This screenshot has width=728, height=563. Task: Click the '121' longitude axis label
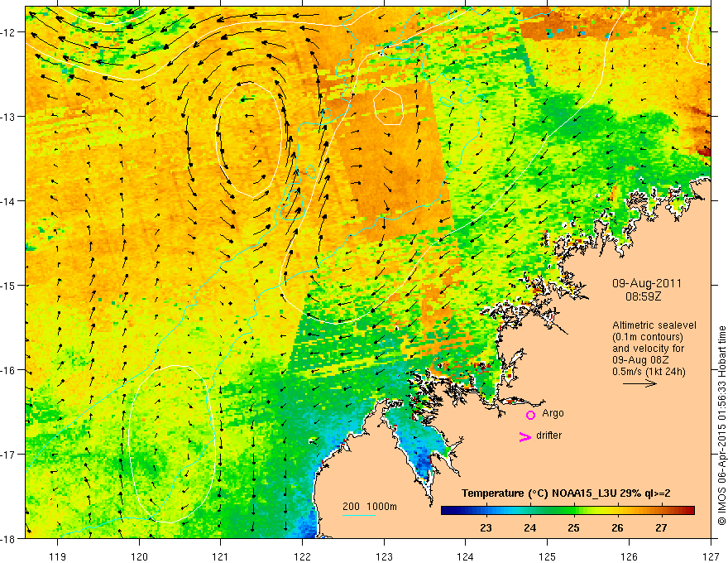click(x=221, y=556)
